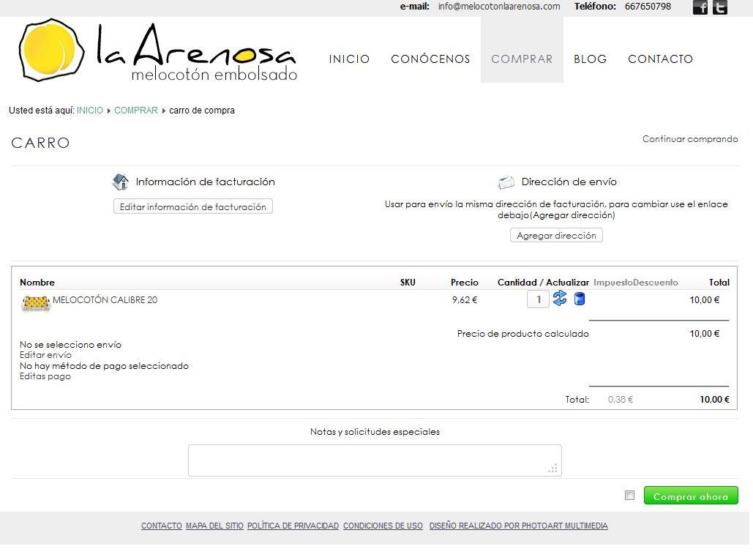Focus the quantity input field showing 1
Viewport: 753px width, 560px height.
point(538,299)
